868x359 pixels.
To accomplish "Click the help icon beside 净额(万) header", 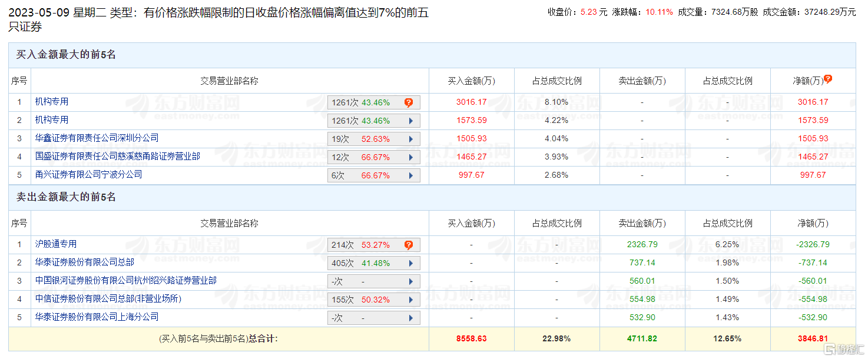I will [828, 79].
